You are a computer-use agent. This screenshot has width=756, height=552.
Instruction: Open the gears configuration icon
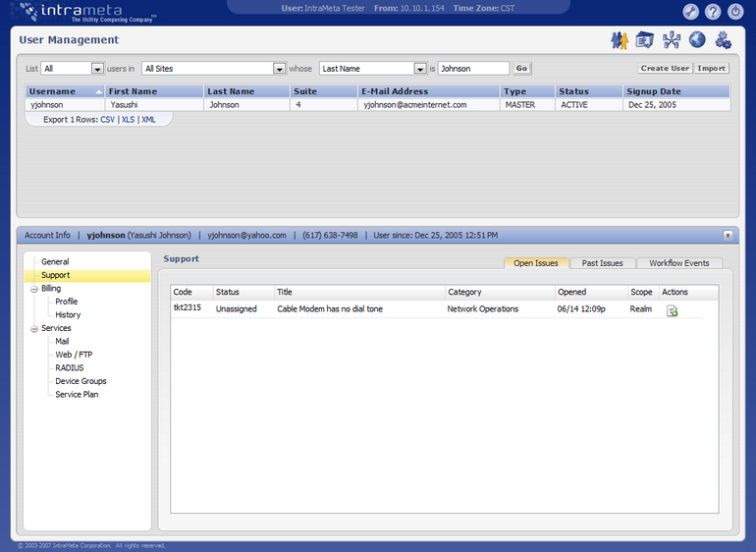724,40
